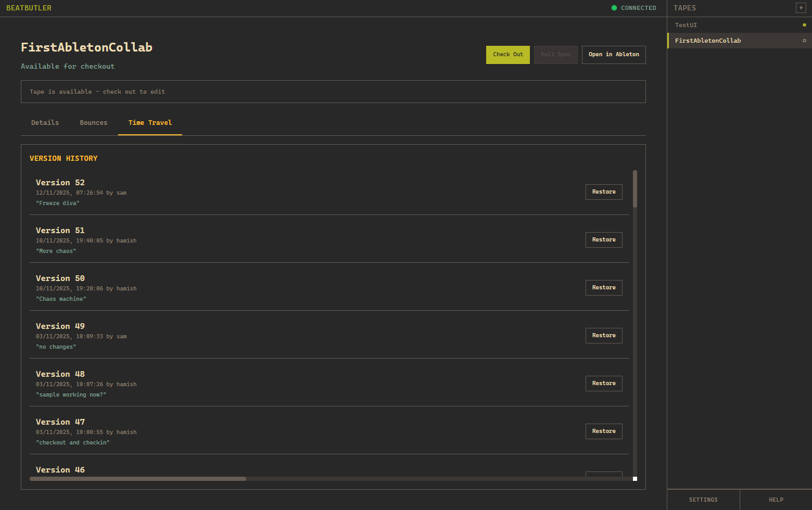Restore Version 48 "sample working now?"
This screenshot has width=812, height=510.
(x=604, y=384)
